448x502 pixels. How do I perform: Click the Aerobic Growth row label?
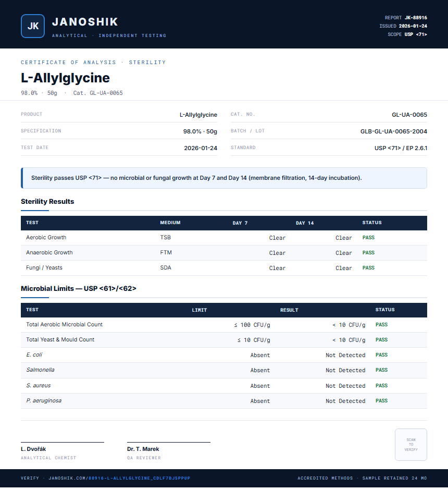pos(46,237)
